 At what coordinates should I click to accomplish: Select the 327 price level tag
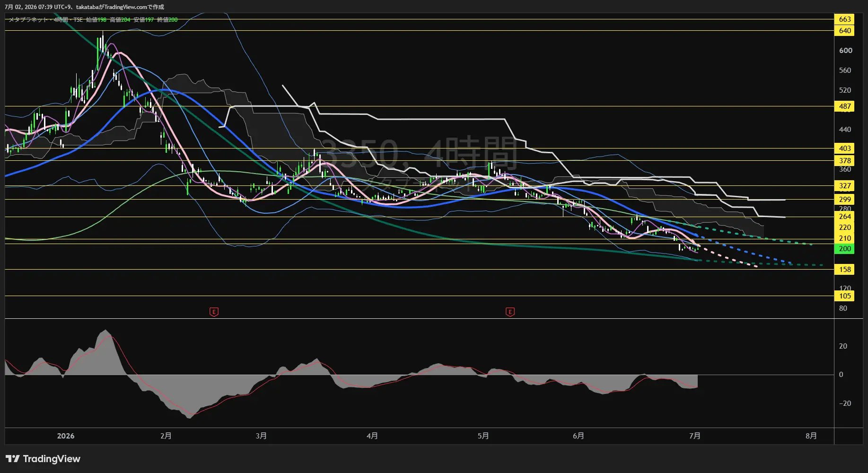coord(845,186)
